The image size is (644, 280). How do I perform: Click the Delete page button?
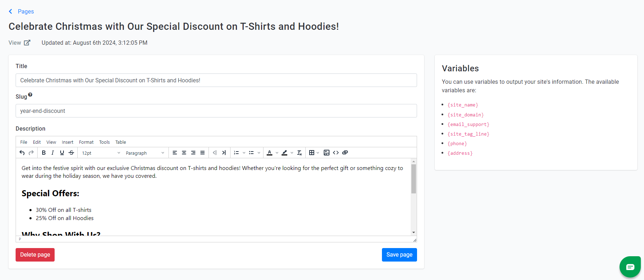coord(35,255)
